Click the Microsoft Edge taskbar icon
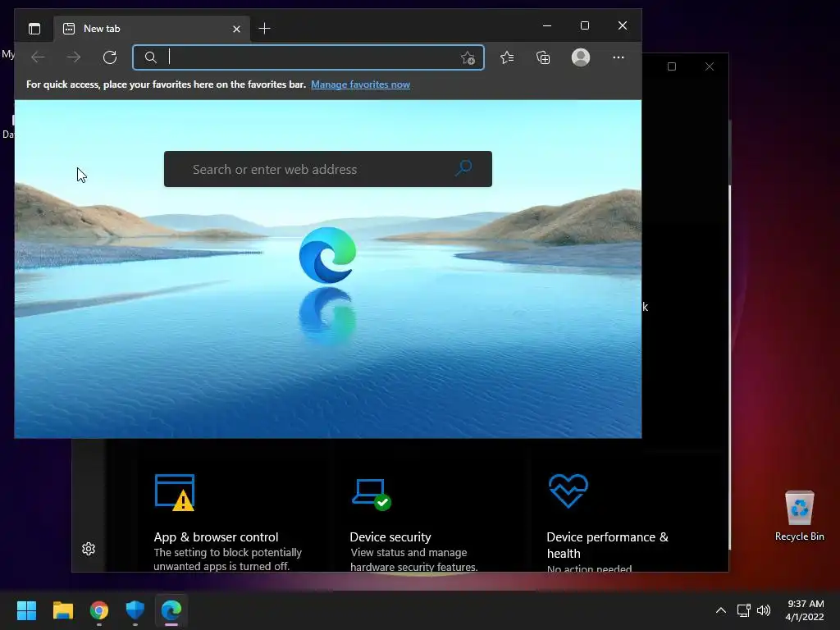The image size is (840, 630). click(x=171, y=610)
